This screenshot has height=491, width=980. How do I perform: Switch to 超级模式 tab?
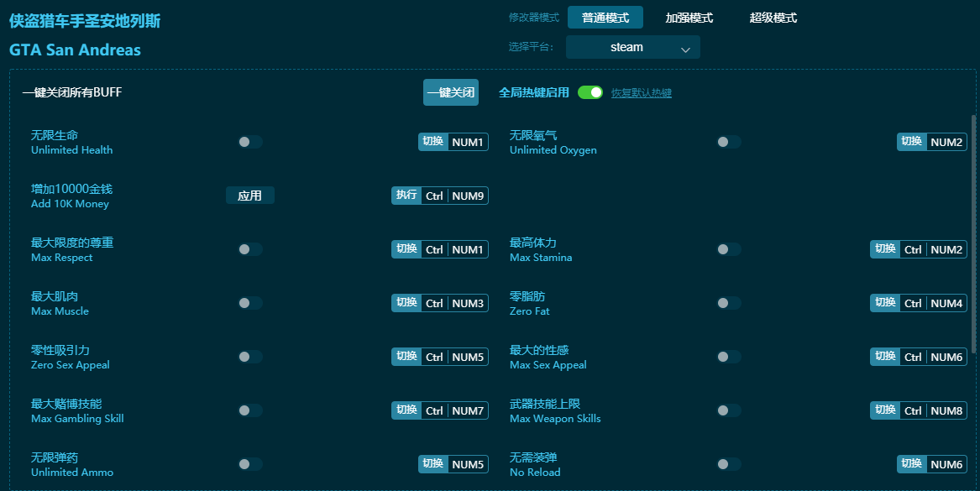(773, 18)
